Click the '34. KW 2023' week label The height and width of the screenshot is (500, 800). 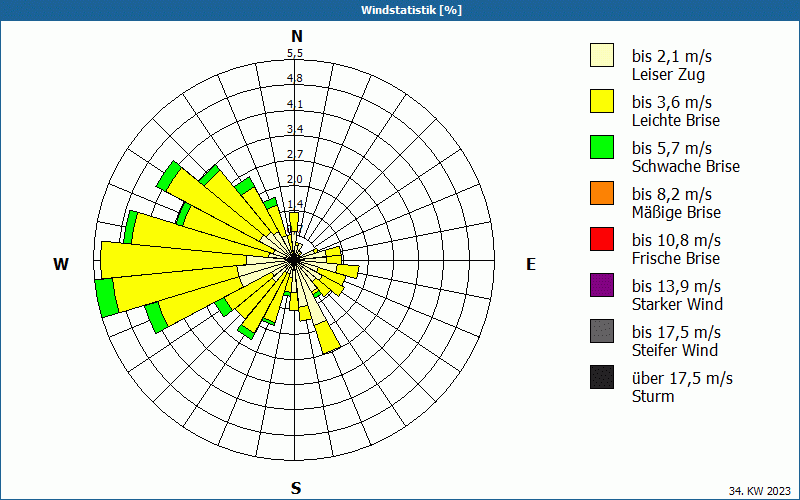pos(760,491)
